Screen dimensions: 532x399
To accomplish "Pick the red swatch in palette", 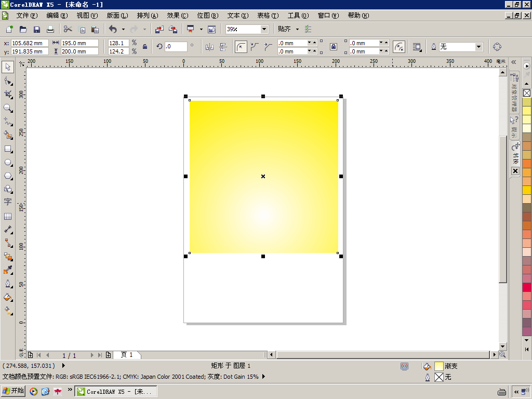I will (x=527, y=287).
